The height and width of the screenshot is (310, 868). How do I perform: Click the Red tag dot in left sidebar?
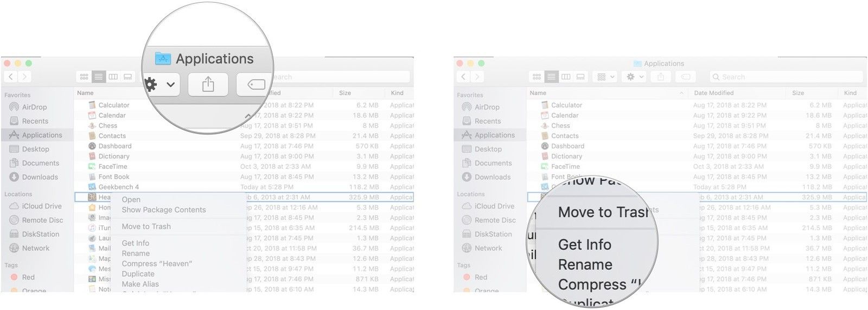click(x=14, y=277)
